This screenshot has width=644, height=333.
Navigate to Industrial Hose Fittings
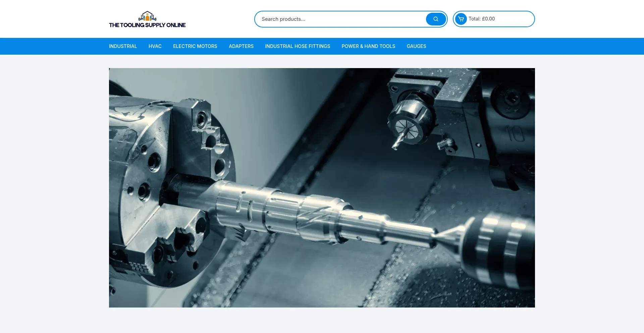[298, 46]
